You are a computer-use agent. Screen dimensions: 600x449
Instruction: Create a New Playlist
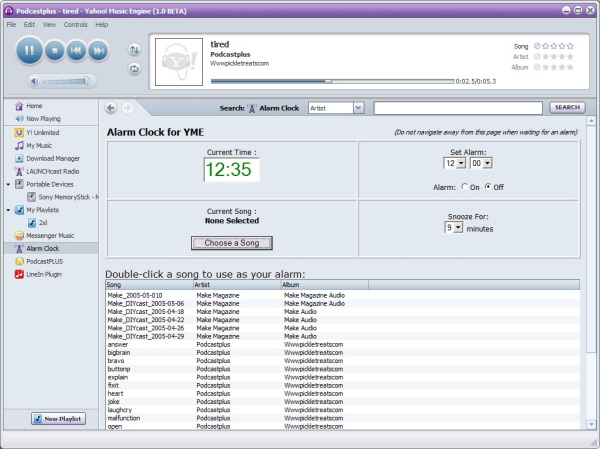58,418
